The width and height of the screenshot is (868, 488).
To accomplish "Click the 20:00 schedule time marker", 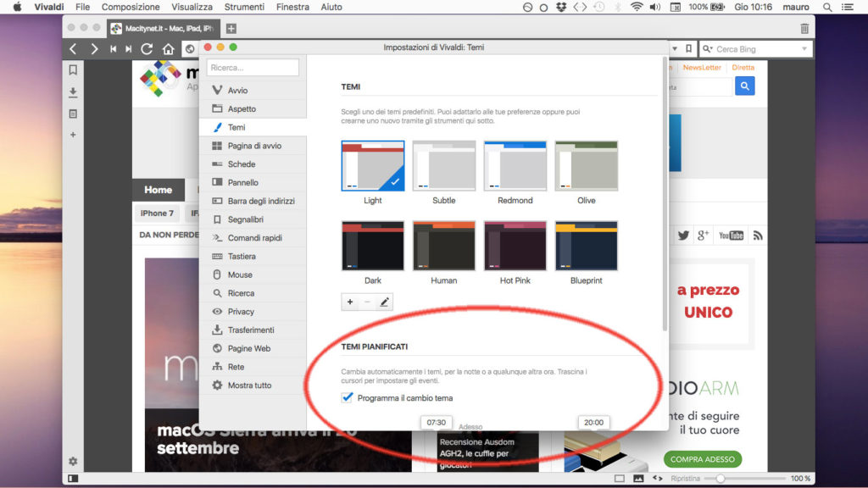I will coord(593,422).
